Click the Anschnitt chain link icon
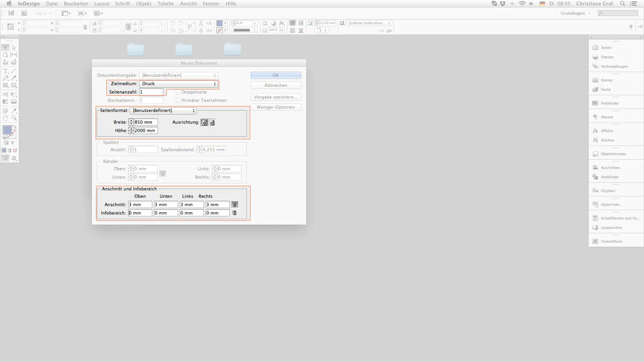This screenshot has width=644, height=362. click(x=235, y=204)
